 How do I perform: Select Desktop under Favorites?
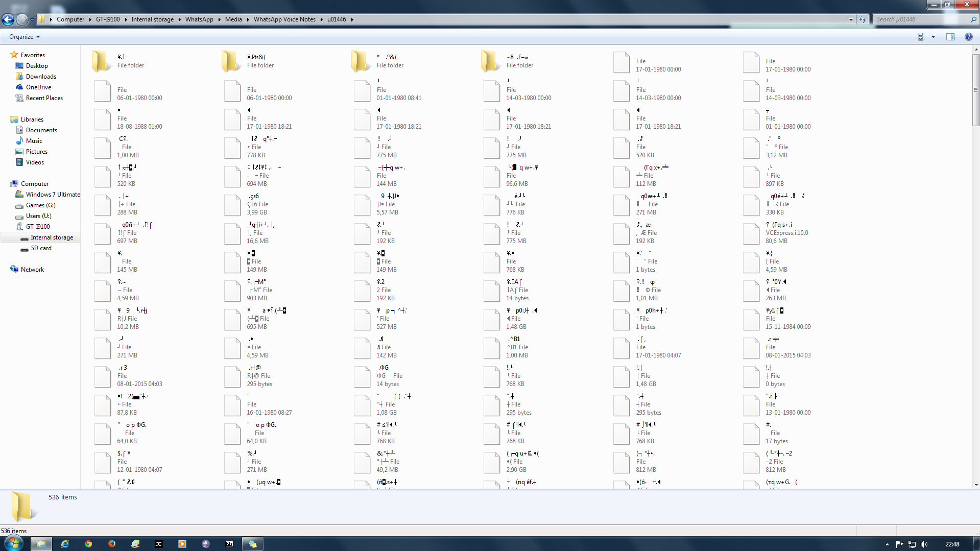click(x=37, y=66)
